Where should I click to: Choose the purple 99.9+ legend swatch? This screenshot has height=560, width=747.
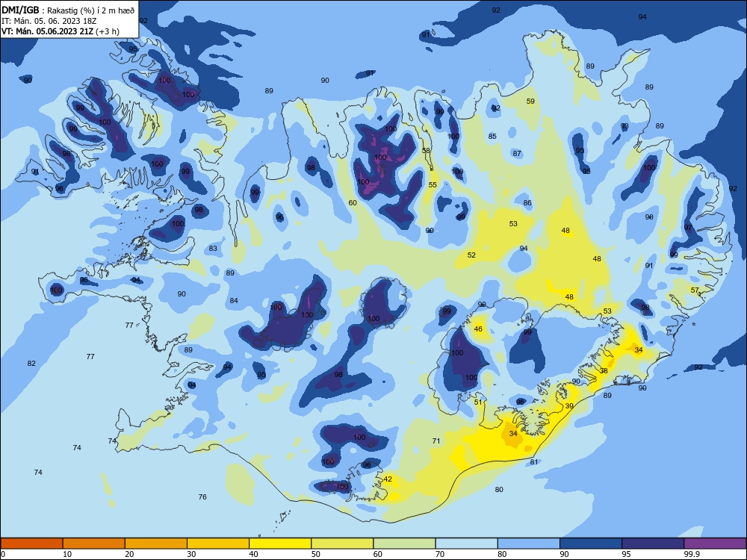[715, 544]
